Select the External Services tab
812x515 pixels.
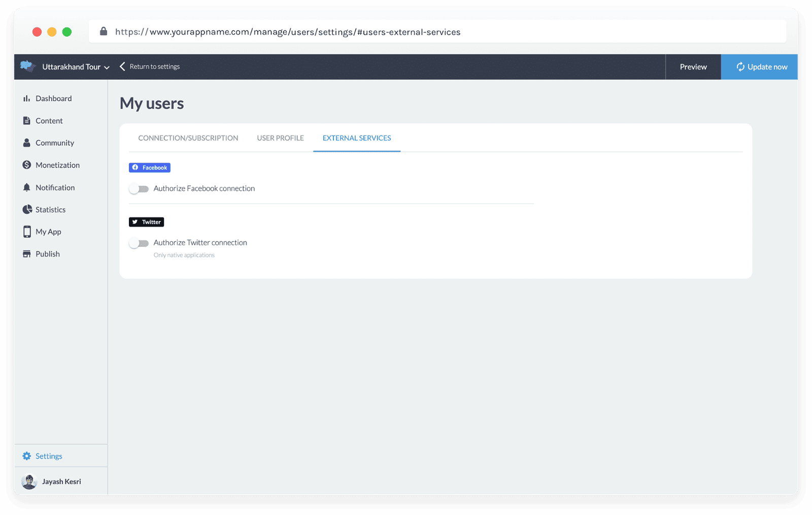click(x=357, y=138)
